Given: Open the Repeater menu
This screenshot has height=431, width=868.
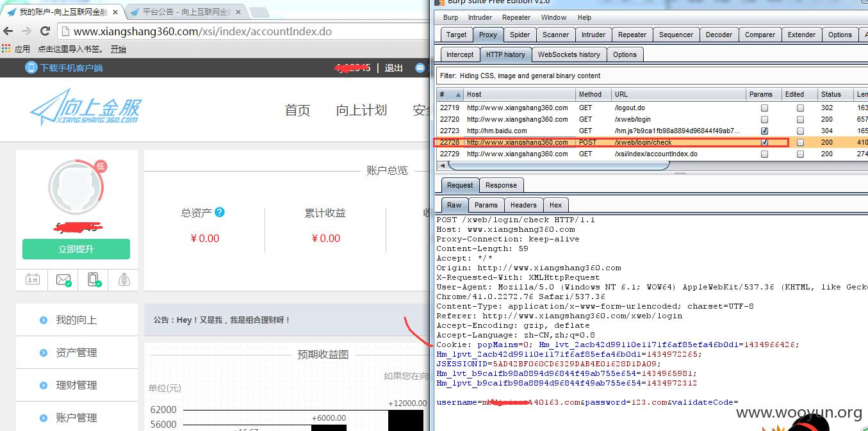Looking at the screenshot, I should (516, 17).
